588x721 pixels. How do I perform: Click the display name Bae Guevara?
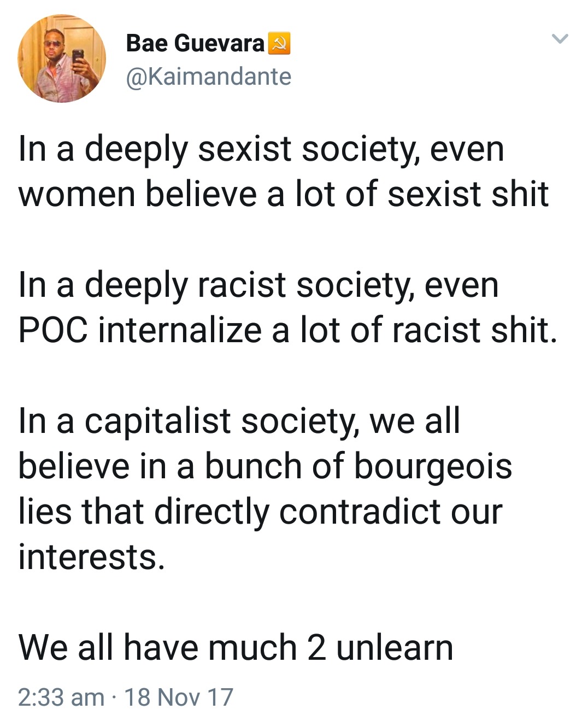click(195, 44)
